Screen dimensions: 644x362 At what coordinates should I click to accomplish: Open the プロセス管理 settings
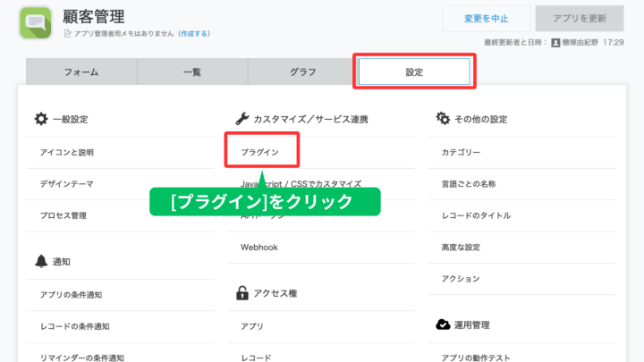[64, 215]
